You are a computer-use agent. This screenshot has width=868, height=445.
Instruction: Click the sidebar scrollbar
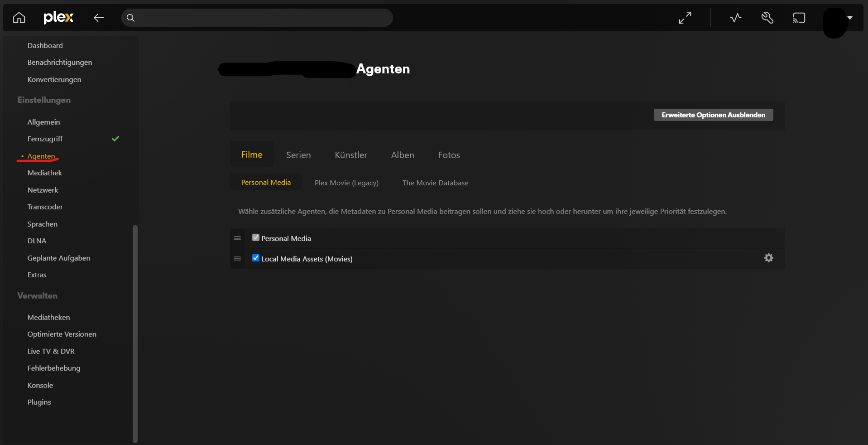[135, 334]
